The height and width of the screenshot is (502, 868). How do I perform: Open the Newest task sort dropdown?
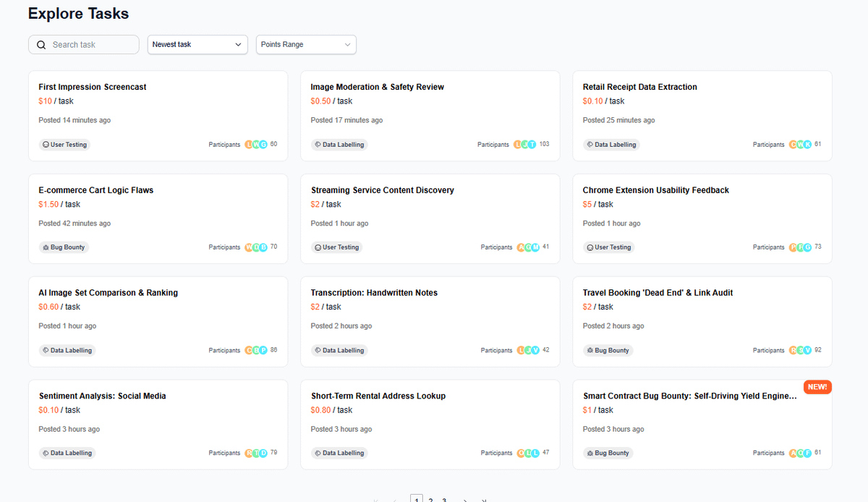197,44
